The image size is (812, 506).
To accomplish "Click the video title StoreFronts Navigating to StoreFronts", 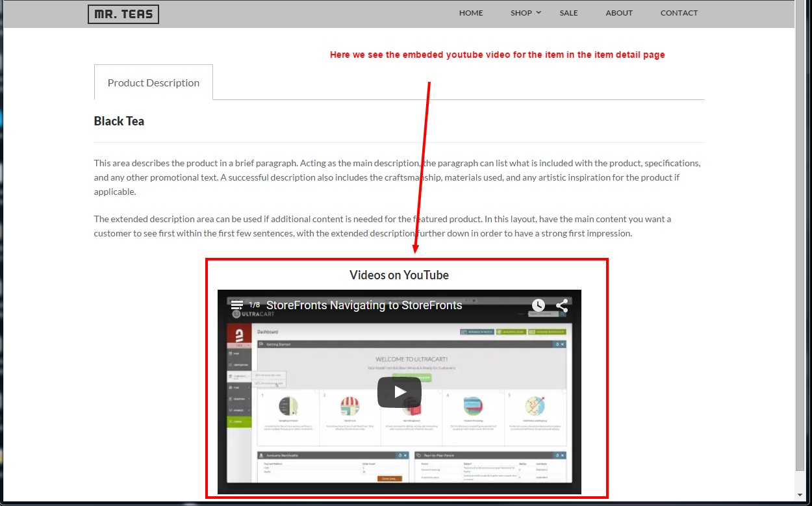I will (364, 305).
